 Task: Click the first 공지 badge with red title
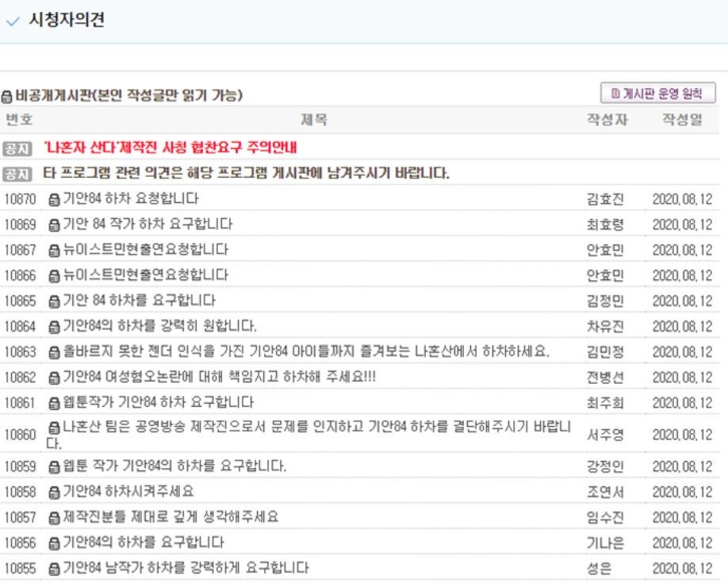(x=17, y=148)
